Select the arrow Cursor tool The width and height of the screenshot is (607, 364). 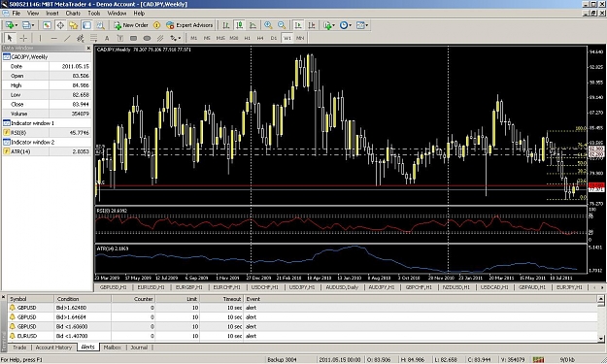coord(10,38)
